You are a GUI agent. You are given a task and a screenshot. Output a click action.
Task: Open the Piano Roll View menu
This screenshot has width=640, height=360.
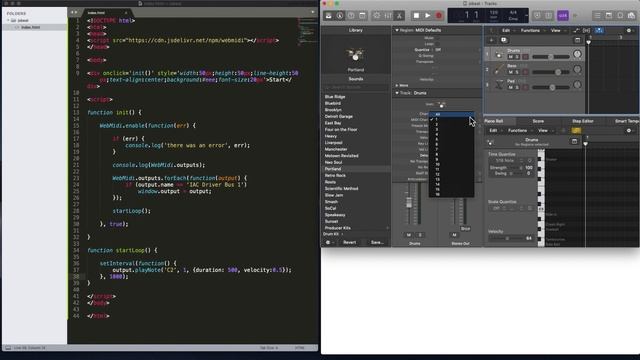click(544, 131)
